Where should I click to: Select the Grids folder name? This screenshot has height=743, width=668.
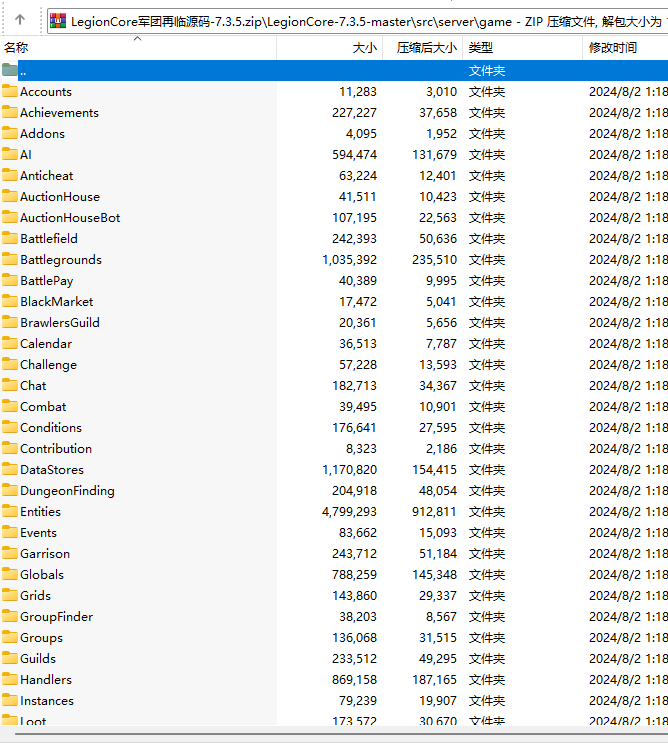pyautogui.click(x=36, y=596)
